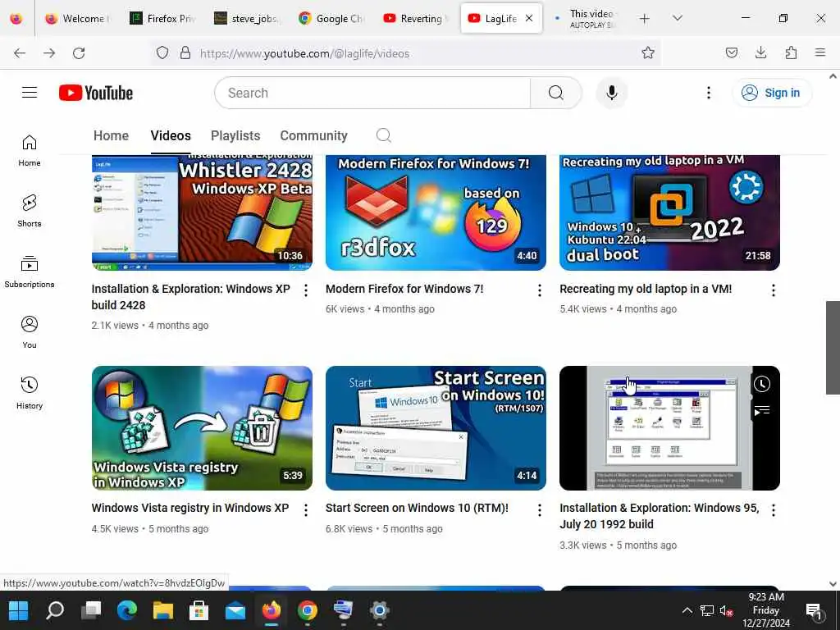Click 'Modern Firefox for Windows 7!' title
This screenshot has width=840, height=630.
pyautogui.click(x=404, y=289)
